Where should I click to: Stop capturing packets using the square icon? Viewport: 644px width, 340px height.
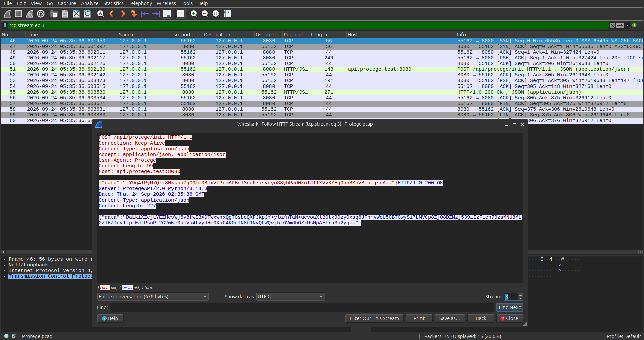(18, 14)
